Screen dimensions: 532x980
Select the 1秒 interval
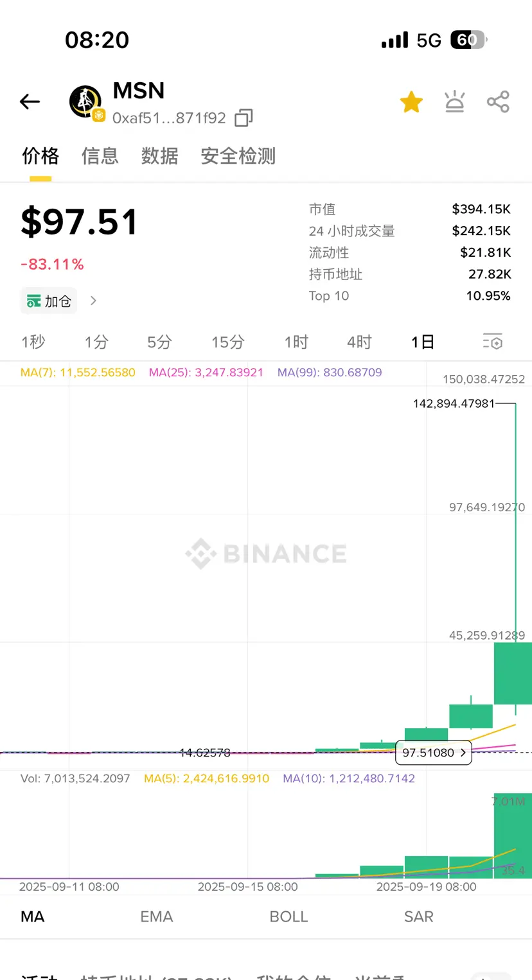coord(33,342)
